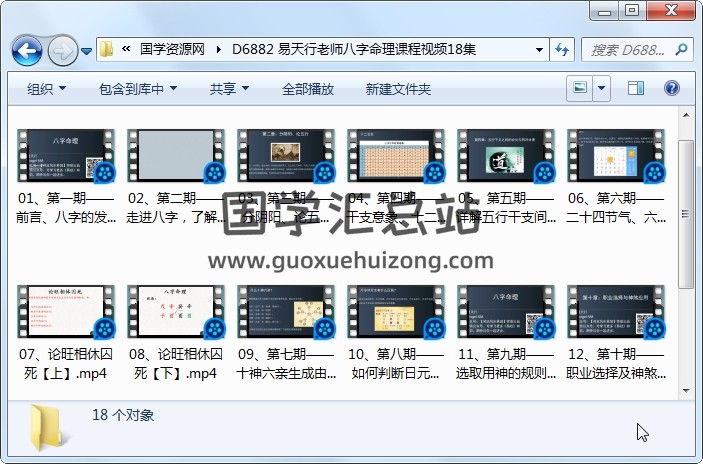
Task: Click the 新建文件夹 button
Action: pos(398,89)
